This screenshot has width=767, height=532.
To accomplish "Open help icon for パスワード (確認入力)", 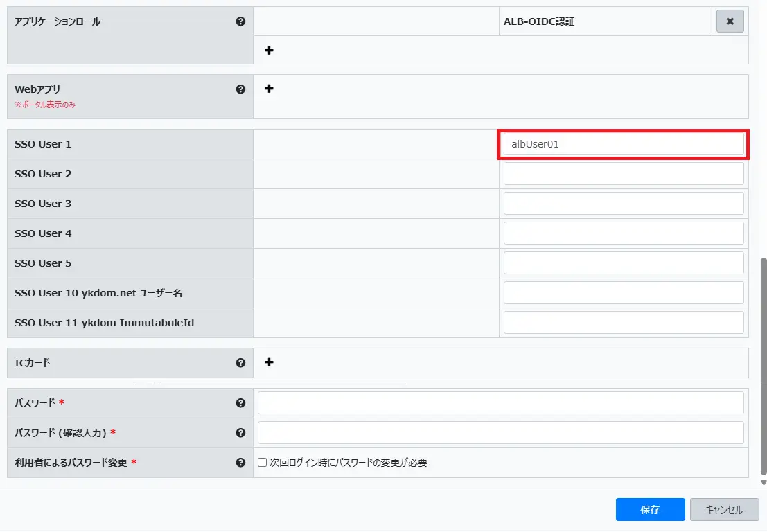I will tap(240, 433).
